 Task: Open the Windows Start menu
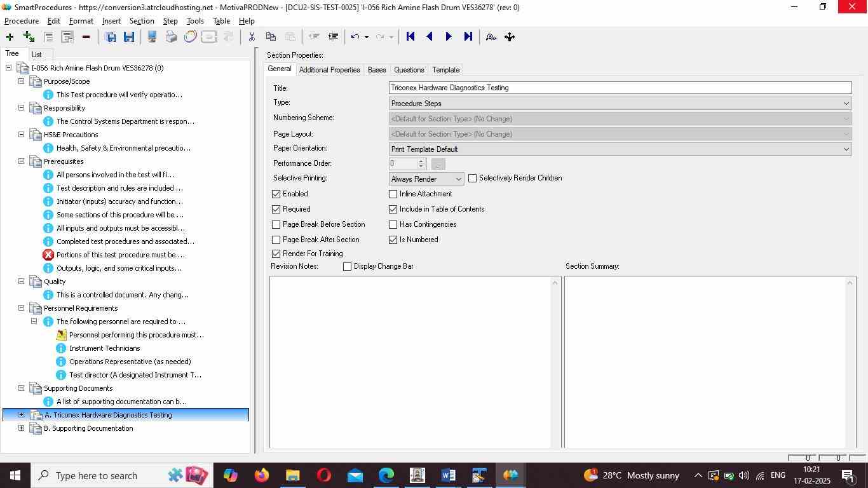pyautogui.click(x=15, y=475)
